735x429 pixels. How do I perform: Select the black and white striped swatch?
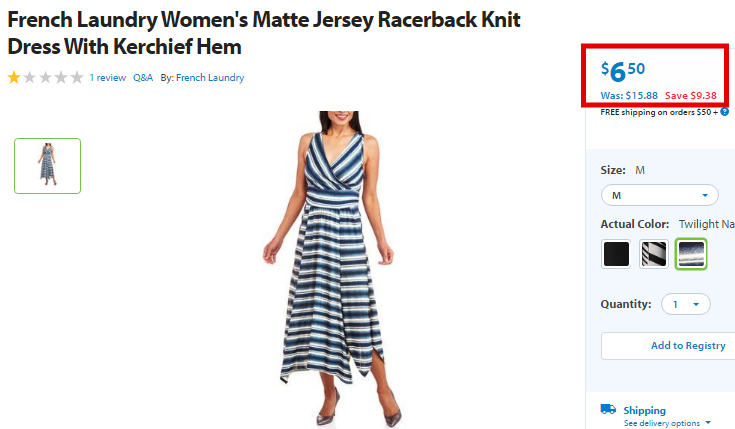pos(653,254)
